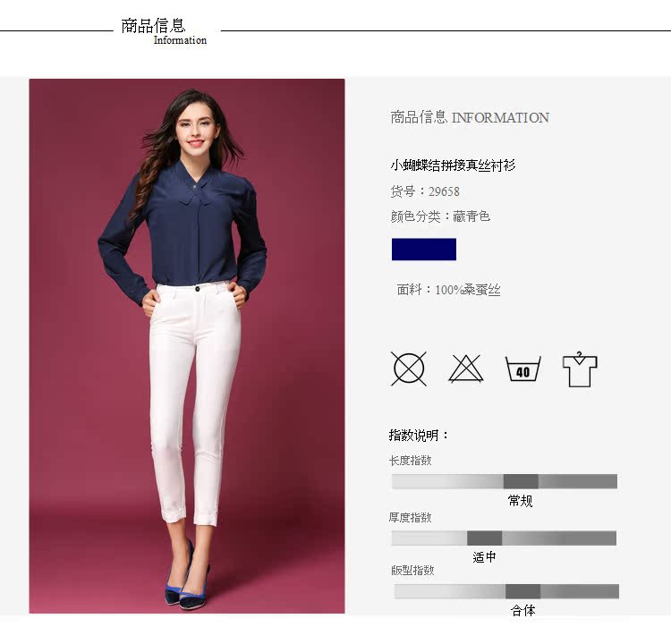Click the do-not-bleach triangle icon
This screenshot has height=644, width=671.
[465, 369]
